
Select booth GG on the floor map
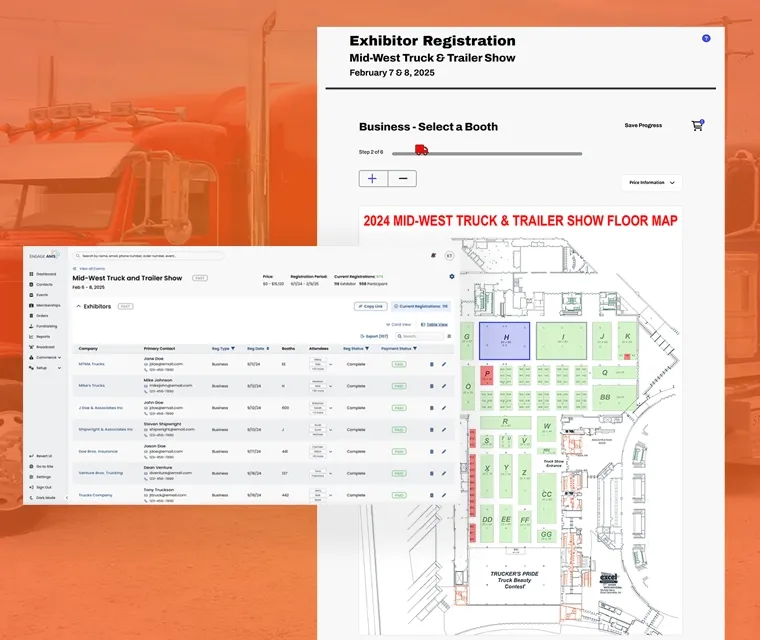546,535
